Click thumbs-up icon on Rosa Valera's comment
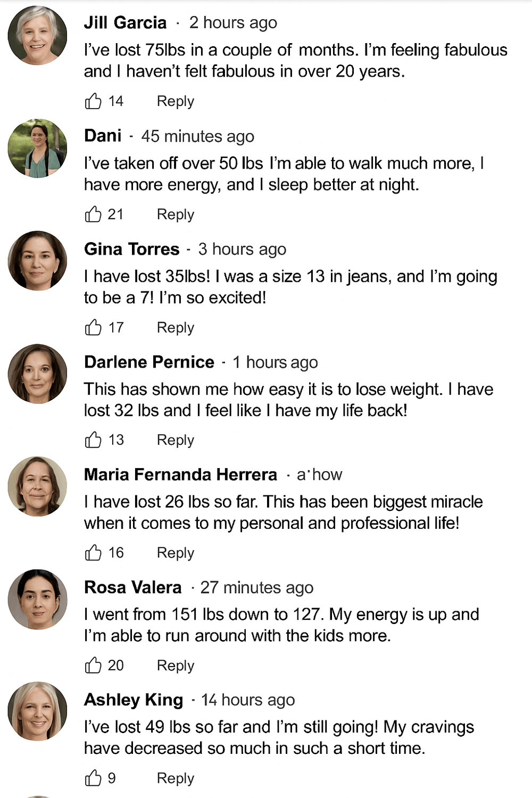This screenshot has width=532, height=798. click(x=93, y=665)
